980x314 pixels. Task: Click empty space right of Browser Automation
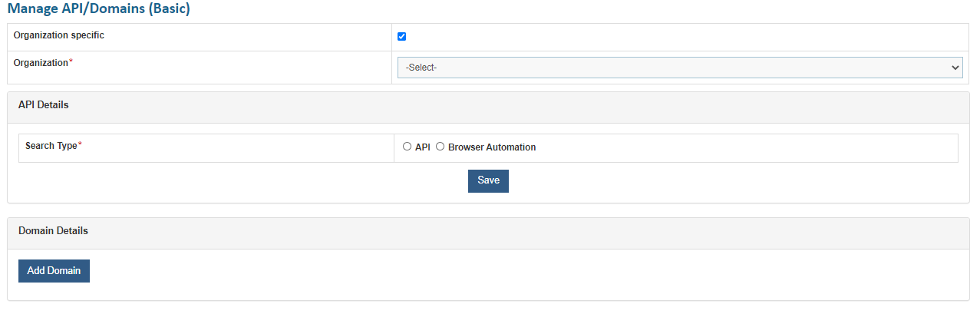tap(729, 147)
